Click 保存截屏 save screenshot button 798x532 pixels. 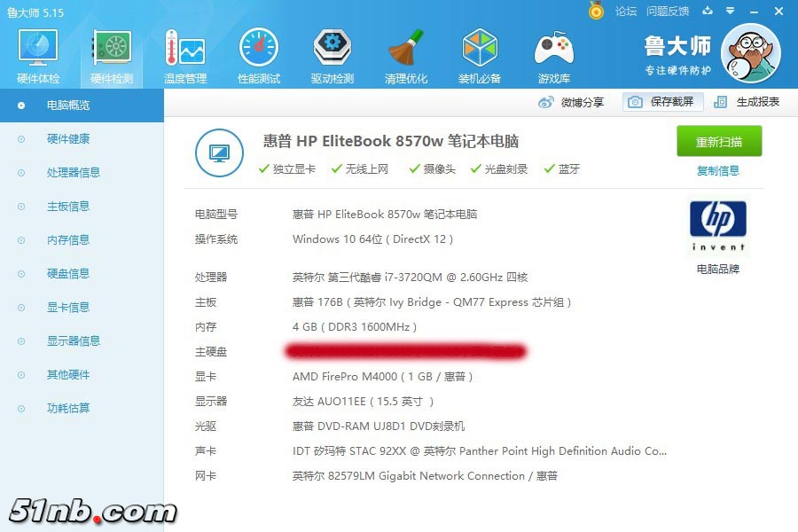click(663, 102)
